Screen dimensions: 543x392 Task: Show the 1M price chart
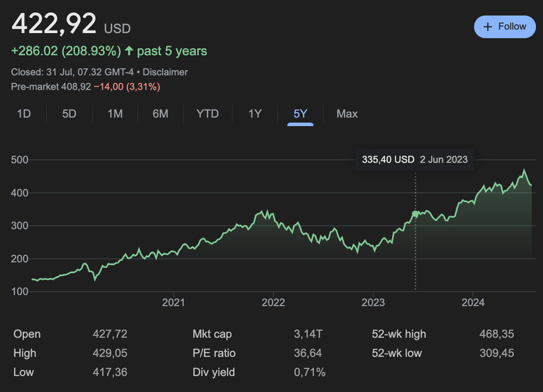[115, 114]
